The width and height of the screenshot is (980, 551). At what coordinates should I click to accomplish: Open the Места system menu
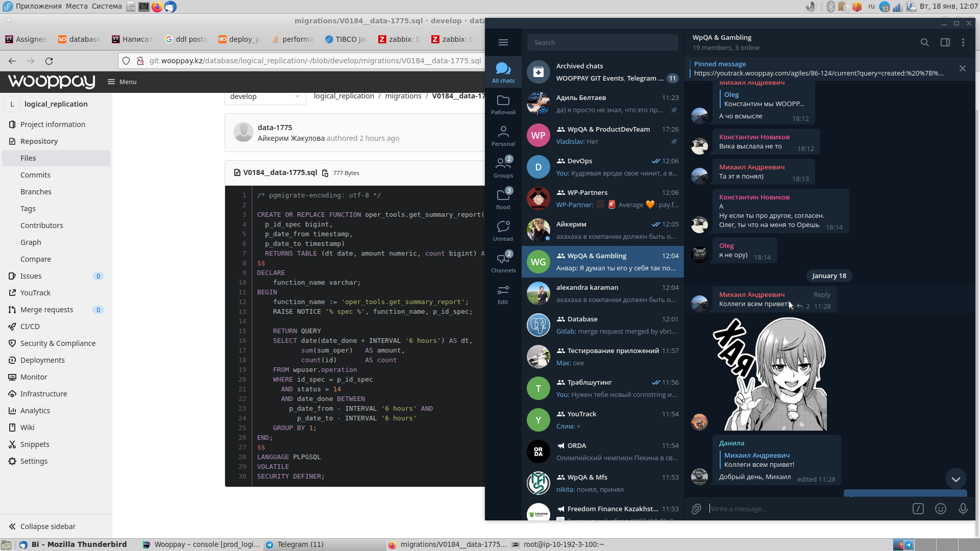tap(77, 6)
